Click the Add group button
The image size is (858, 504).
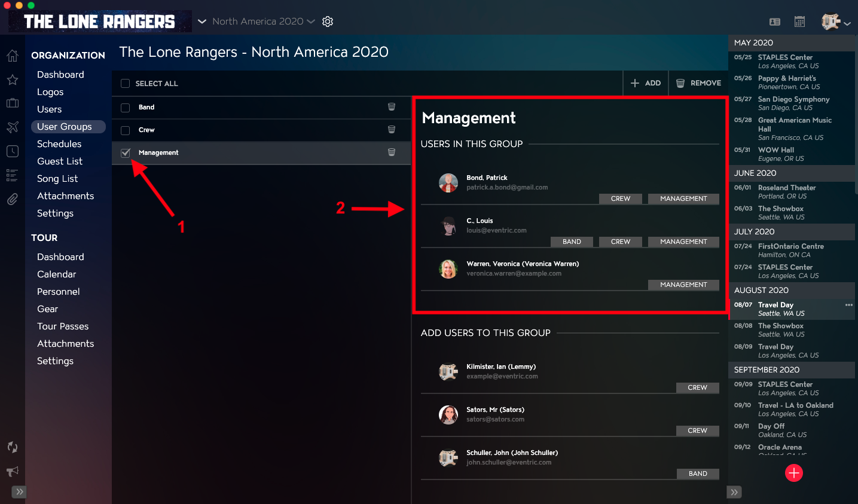coord(646,83)
